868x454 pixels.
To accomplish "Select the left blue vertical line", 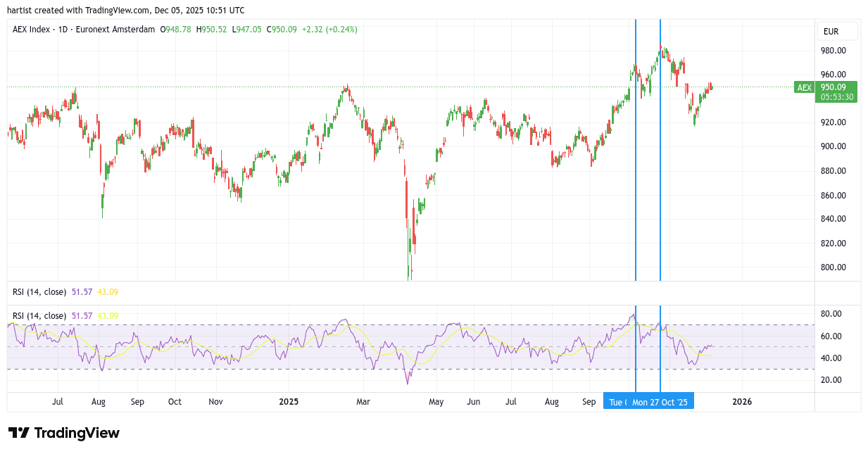I will click(x=636, y=176).
